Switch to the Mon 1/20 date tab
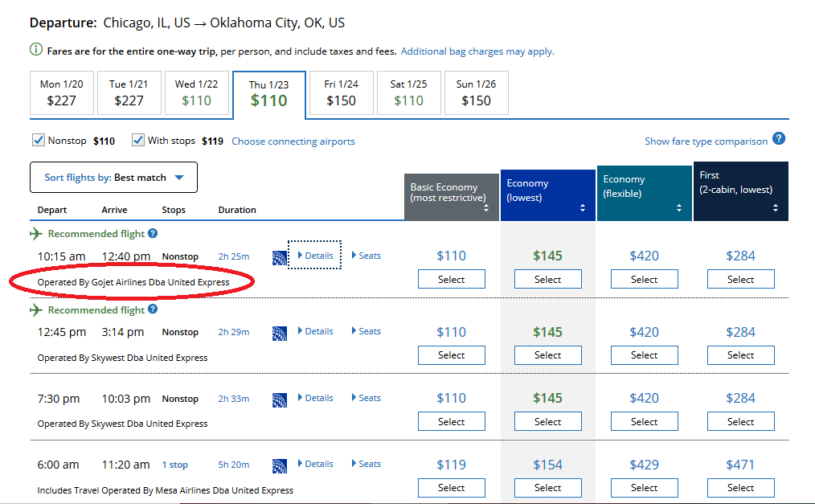The width and height of the screenshot is (815, 504). click(62, 92)
